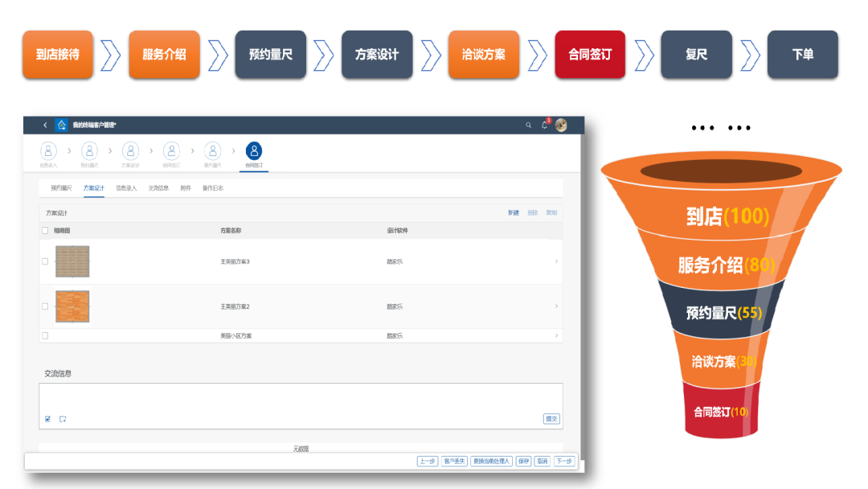Viewport: 868px width, 489px height.
Task: Open the orange thumbnail of 王美丽方案2
Action: (72, 306)
